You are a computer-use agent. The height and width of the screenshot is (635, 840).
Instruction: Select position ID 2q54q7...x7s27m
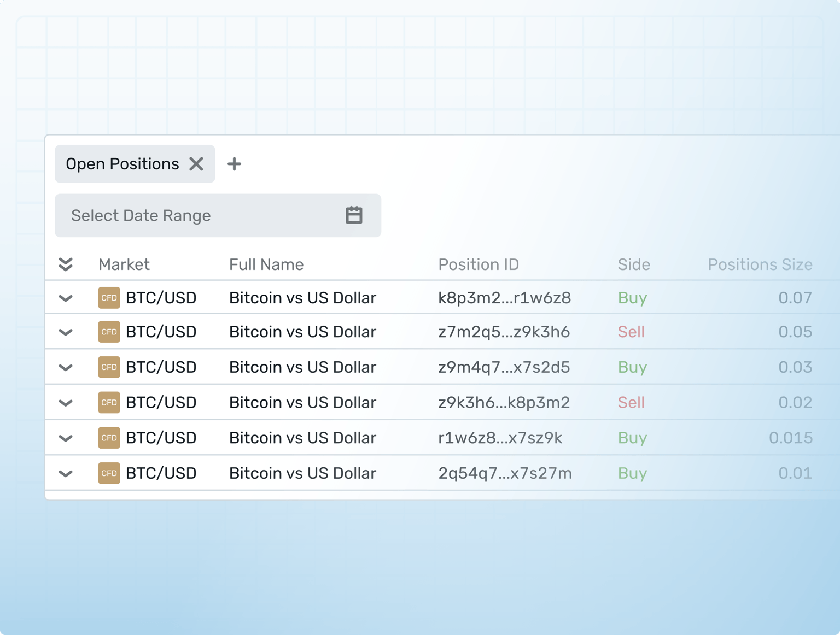tap(505, 473)
